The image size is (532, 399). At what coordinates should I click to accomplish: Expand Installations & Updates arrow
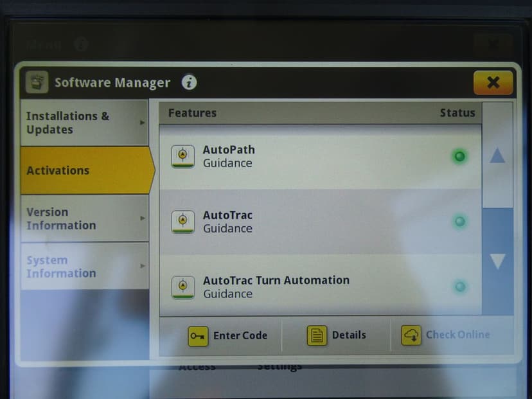[143, 123]
